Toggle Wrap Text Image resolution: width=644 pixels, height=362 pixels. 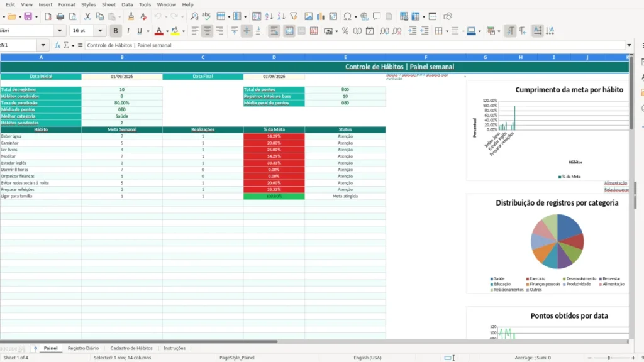[274, 31]
